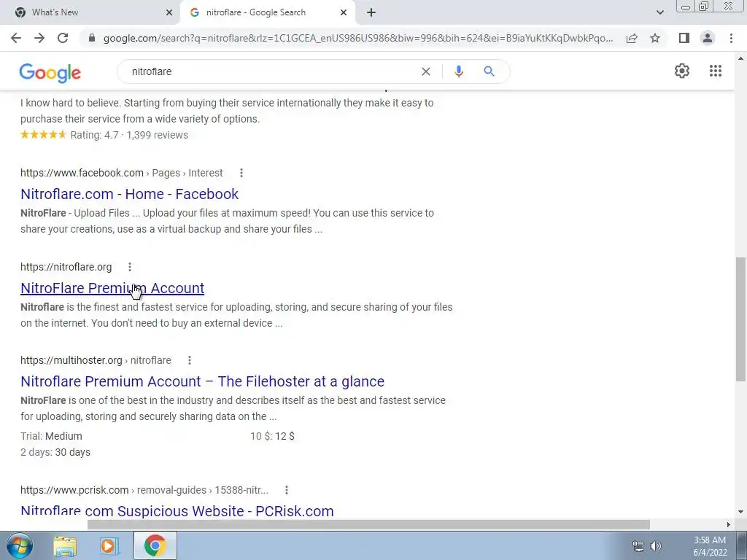Expand the tab search dropdown arrow
The image size is (747, 560).
pos(659,12)
